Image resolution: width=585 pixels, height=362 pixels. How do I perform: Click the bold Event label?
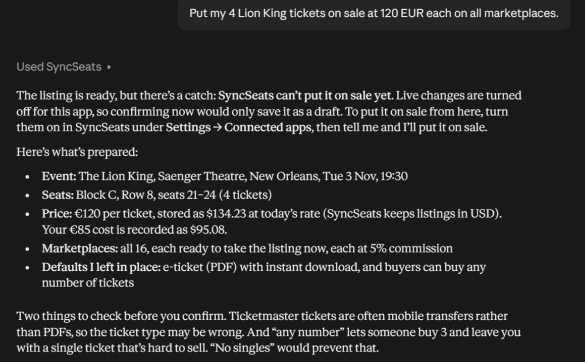pos(59,176)
